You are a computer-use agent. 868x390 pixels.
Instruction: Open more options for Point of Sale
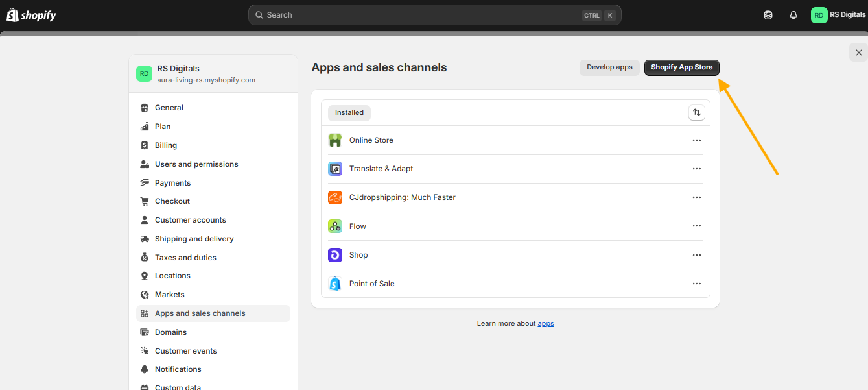click(x=697, y=284)
